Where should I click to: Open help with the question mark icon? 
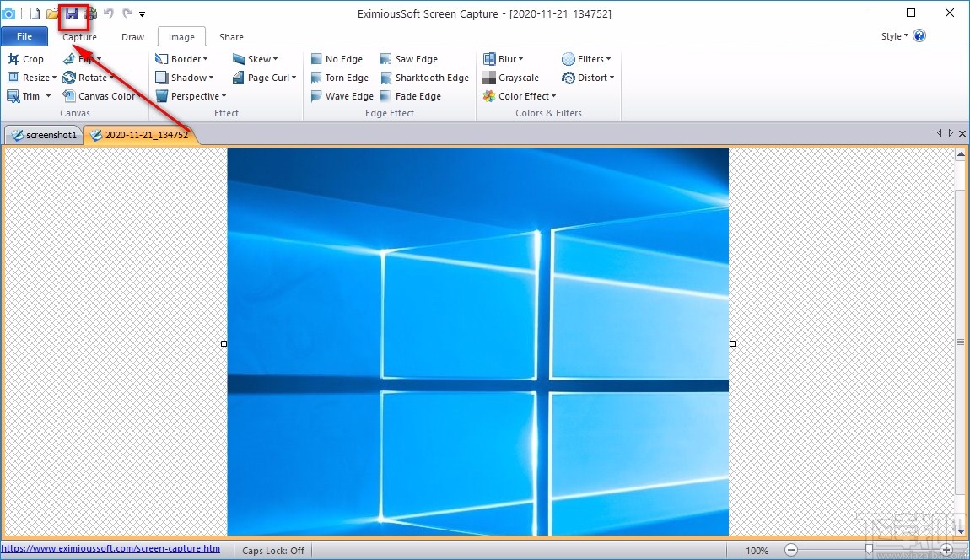[x=920, y=36]
